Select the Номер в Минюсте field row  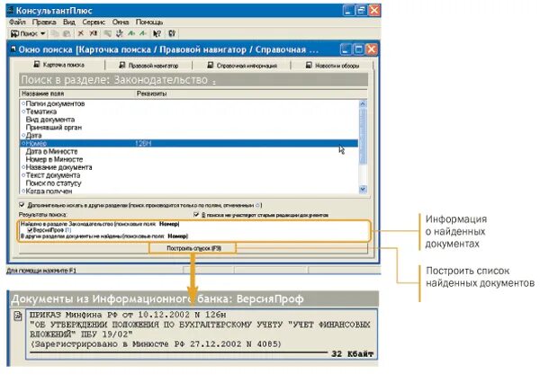[x=189, y=159]
